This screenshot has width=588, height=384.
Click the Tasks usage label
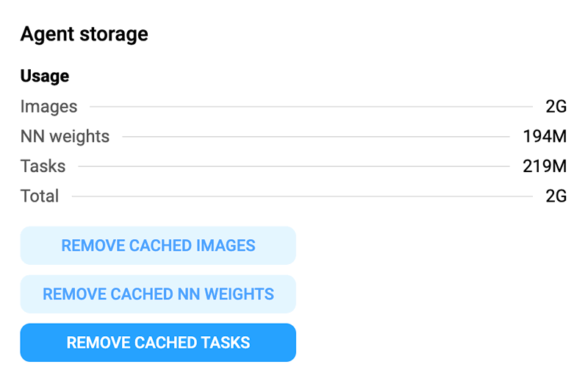(x=43, y=166)
